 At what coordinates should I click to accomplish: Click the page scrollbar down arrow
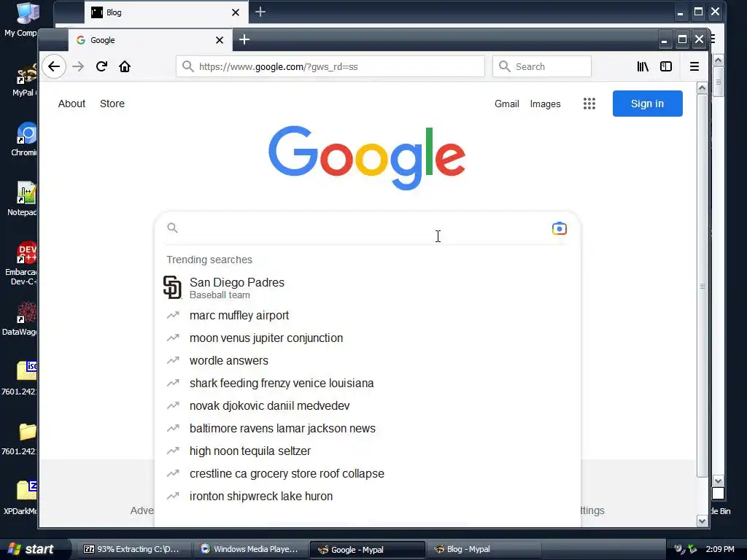[702, 521]
